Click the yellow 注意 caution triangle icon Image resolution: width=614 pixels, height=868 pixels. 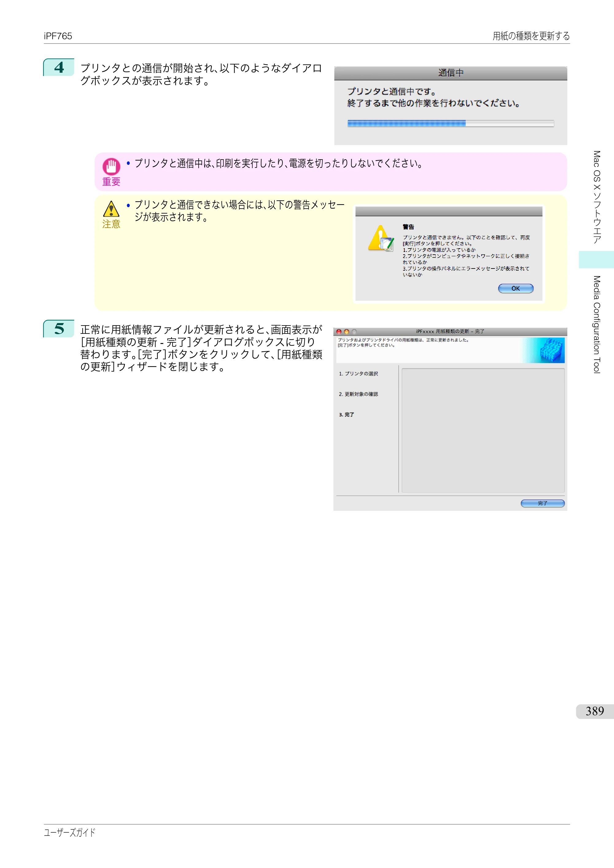[111, 209]
